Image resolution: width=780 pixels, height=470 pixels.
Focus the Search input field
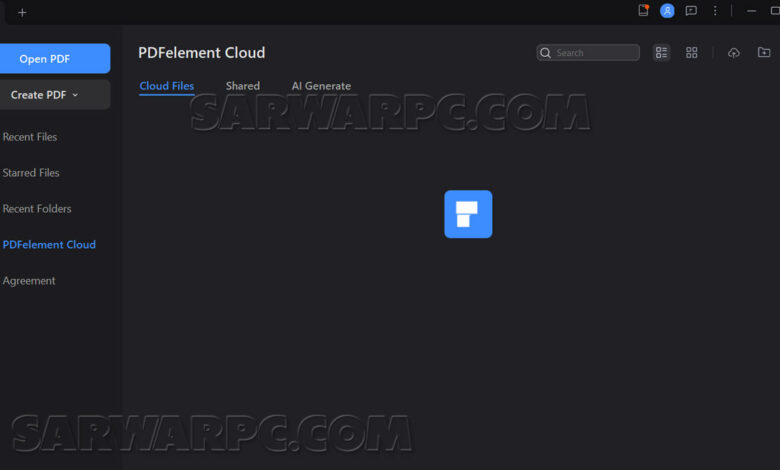click(x=588, y=53)
